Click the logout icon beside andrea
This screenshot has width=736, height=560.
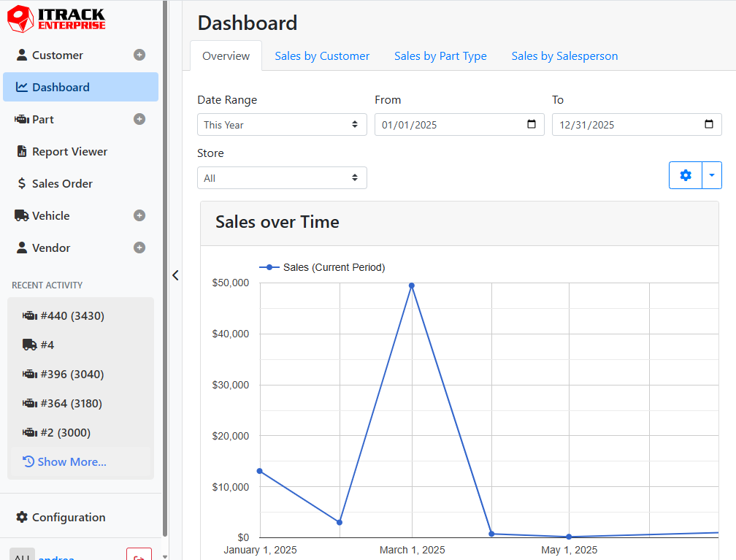(139, 556)
